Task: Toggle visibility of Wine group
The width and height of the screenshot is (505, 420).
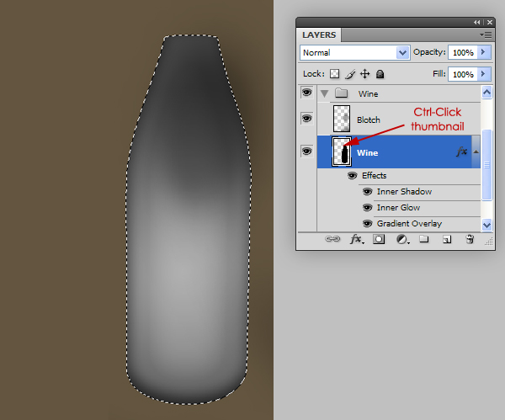Action: [x=306, y=93]
